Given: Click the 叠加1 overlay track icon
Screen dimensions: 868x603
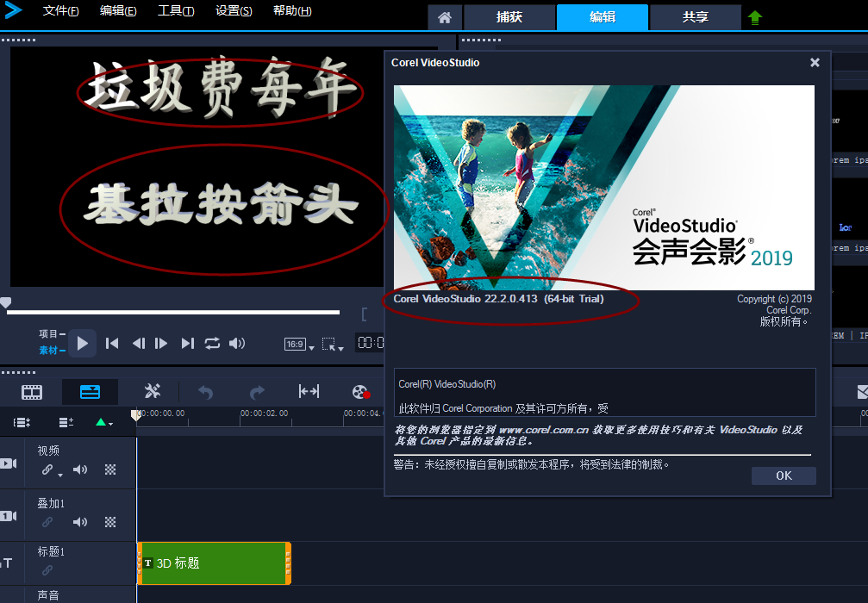Looking at the screenshot, I should 9,516.
